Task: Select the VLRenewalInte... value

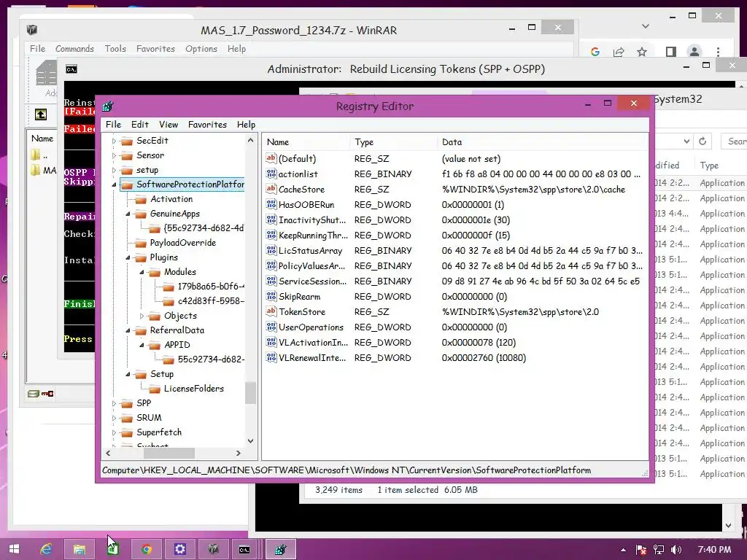Action: click(312, 357)
